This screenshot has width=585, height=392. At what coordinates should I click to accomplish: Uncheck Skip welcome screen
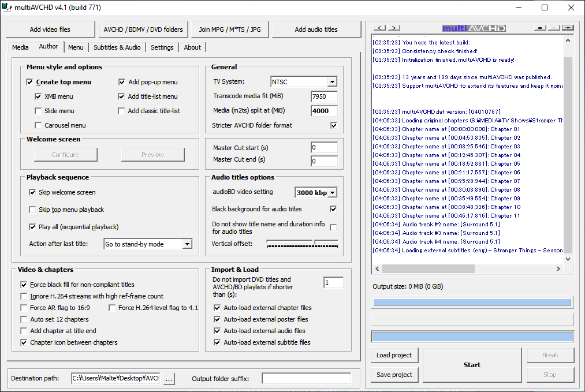coord(32,192)
